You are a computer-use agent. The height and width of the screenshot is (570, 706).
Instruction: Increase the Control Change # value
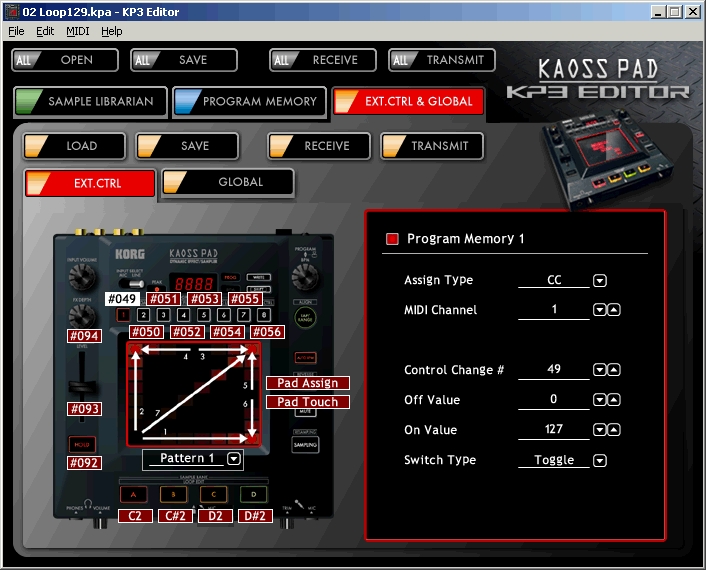click(x=614, y=370)
